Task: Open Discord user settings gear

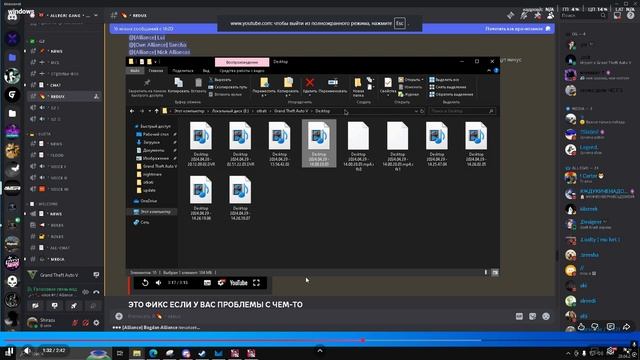Action: click(96, 322)
